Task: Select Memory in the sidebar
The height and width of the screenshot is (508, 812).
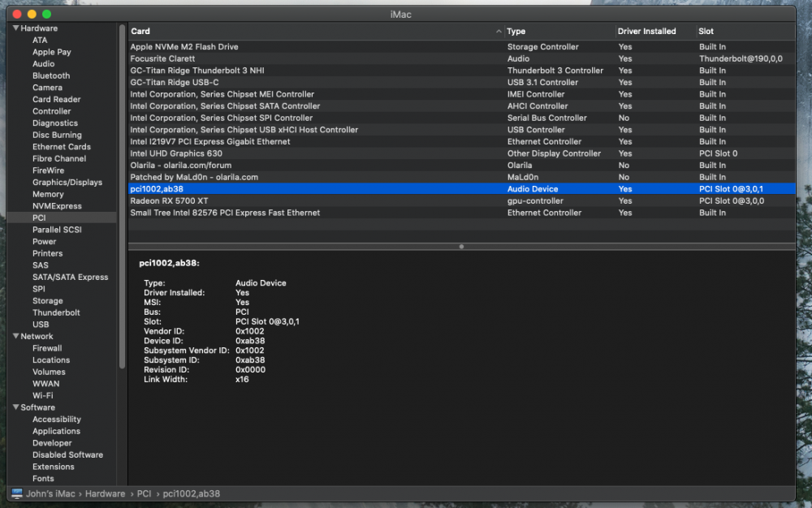Action: point(48,194)
